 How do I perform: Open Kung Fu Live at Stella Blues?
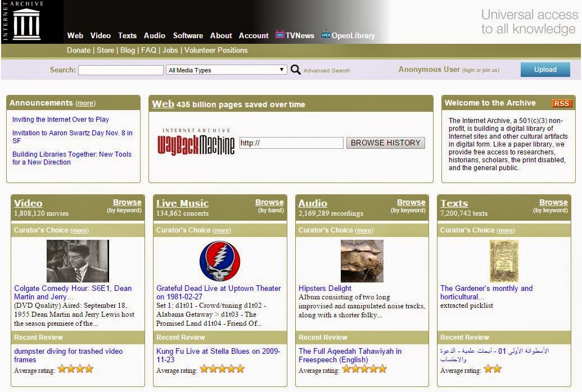(218, 355)
